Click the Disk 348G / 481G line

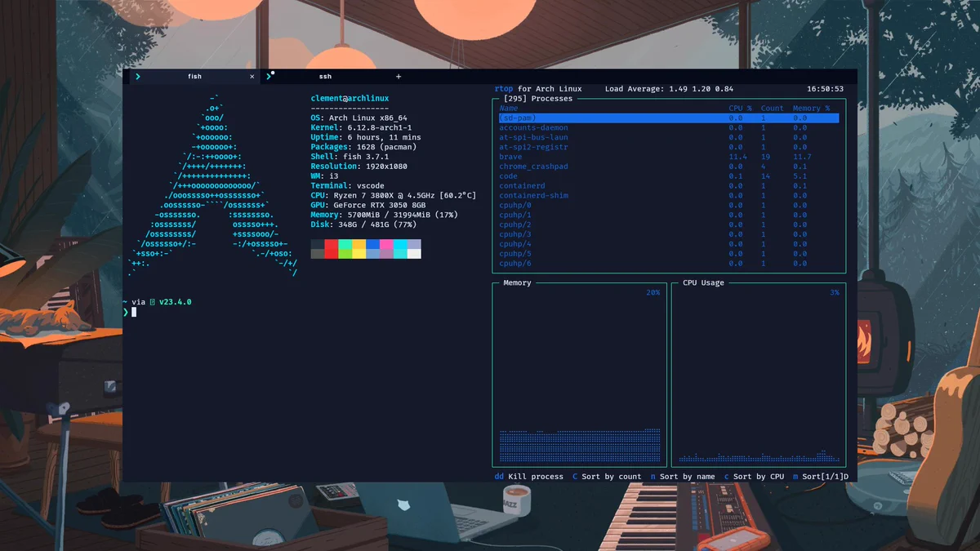(x=363, y=224)
